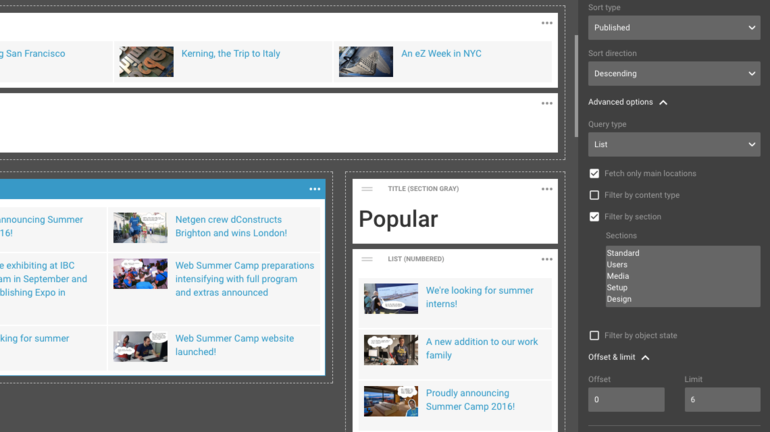Collapse the Advanced options section
This screenshot has width=770, height=432.
pyautogui.click(x=663, y=102)
